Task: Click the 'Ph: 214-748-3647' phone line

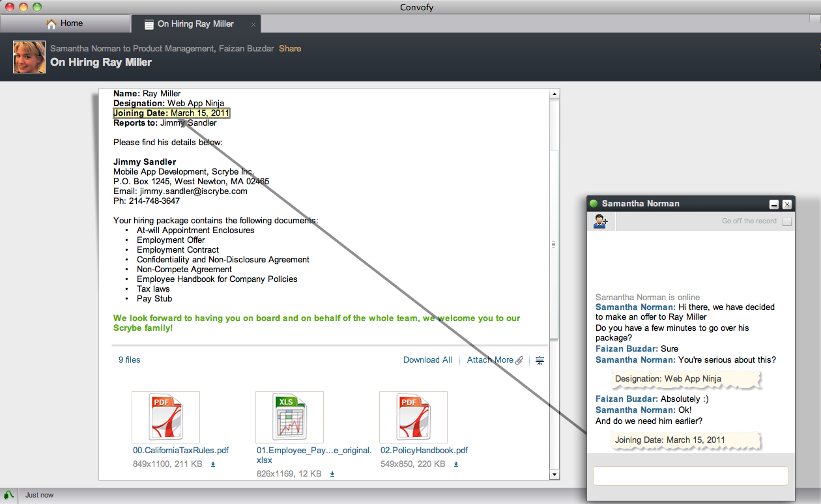Action: pyautogui.click(x=147, y=201)
